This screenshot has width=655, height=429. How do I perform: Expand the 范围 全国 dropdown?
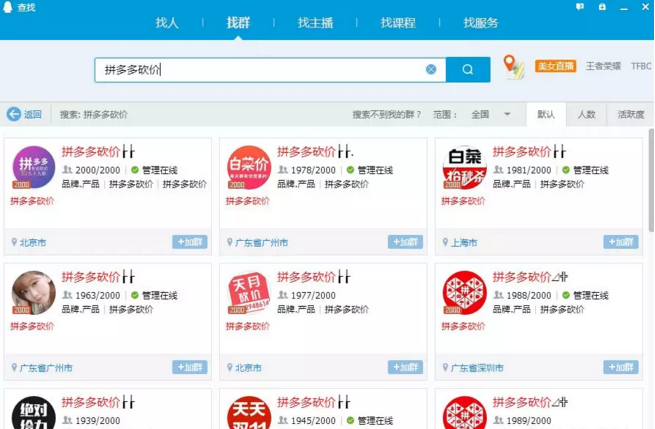[x=491, y=114]
